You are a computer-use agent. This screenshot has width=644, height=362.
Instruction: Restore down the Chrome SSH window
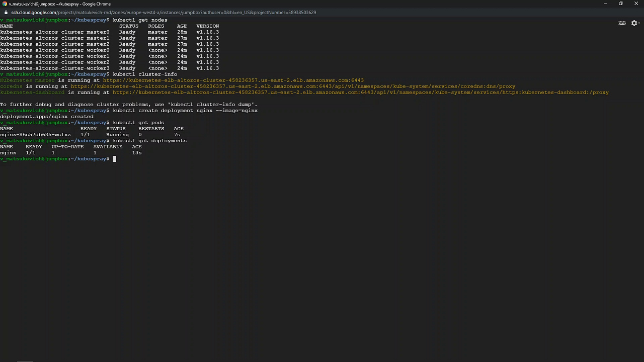[x=621, y=4]
